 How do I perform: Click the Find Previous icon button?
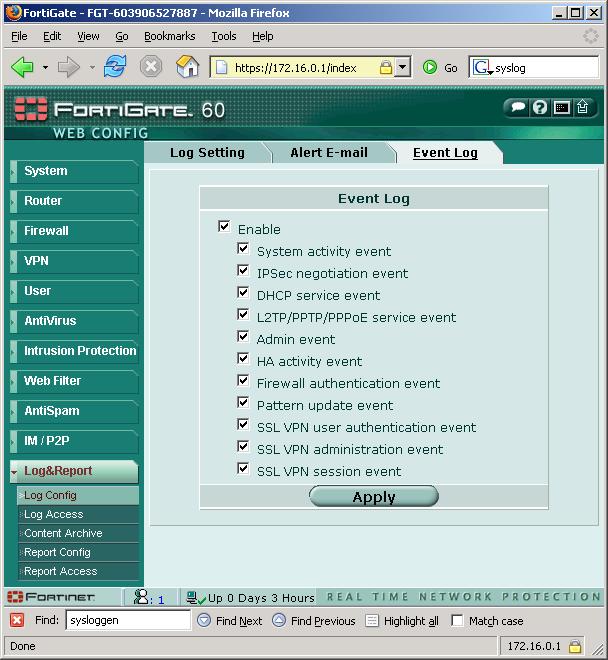coord(279,620)
